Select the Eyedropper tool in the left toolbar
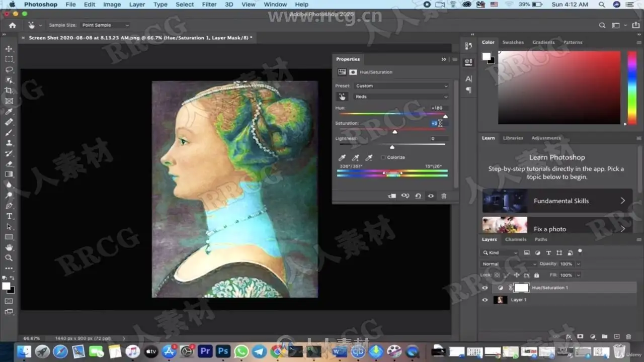Screen dimensions: 644x362 click(9, 112)
